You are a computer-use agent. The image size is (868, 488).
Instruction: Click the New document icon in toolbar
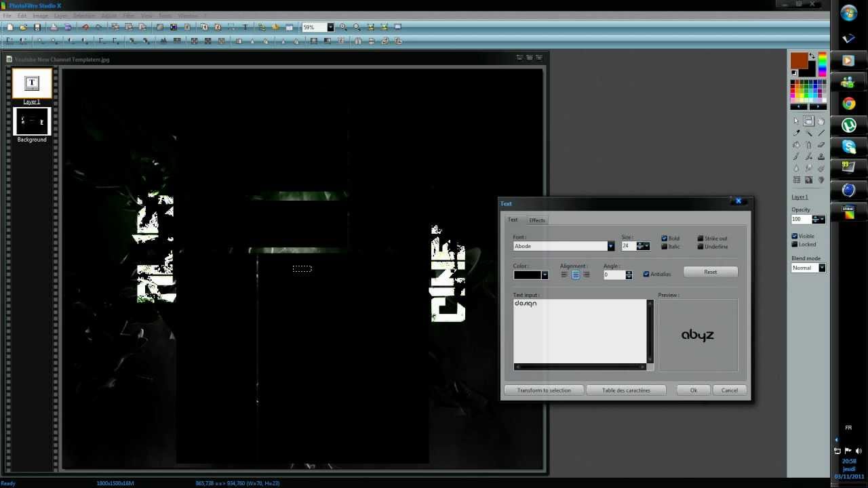(x=9, y=27)
